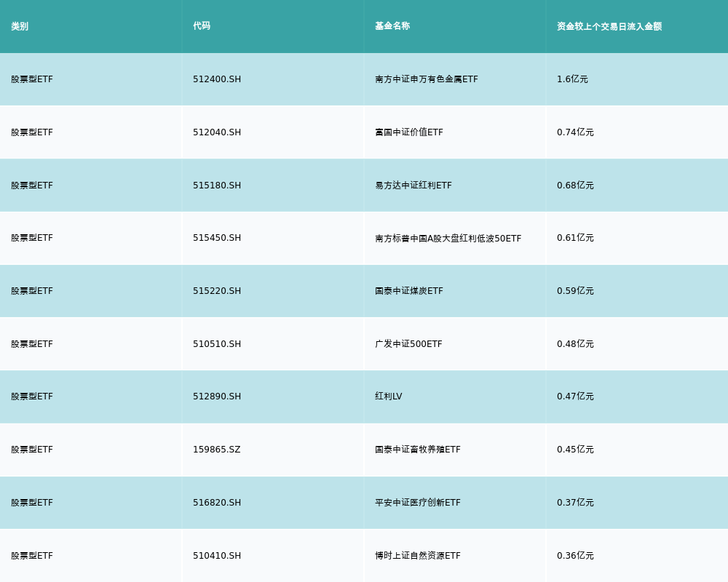Click 股票型ETF in the 512400.SH row
Viewport: 728px width, 582px height.
[x=32, y=79]
